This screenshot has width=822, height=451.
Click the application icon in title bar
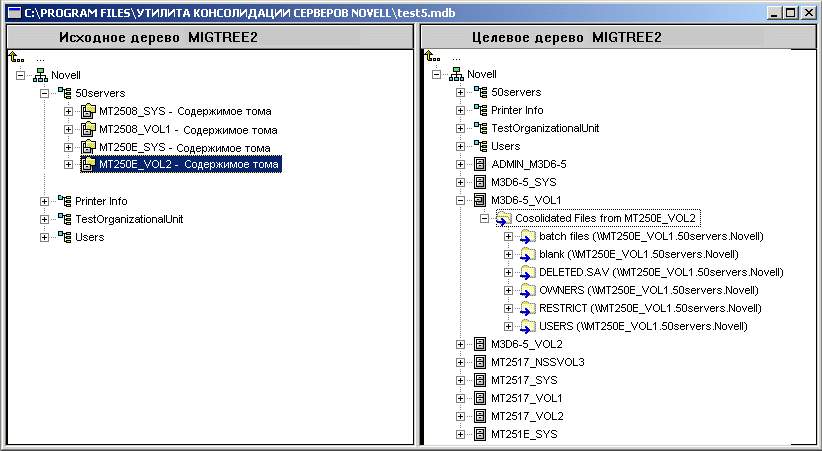coord(15,13)
